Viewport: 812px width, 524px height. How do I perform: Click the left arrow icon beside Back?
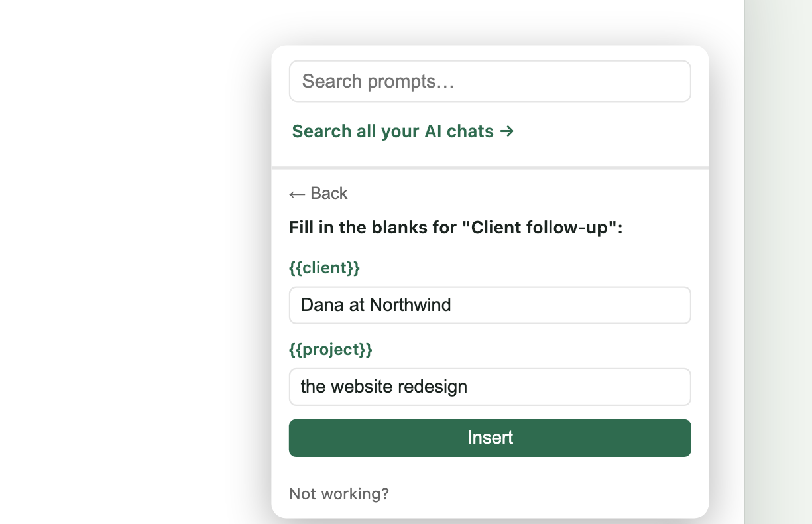point(297,194)
